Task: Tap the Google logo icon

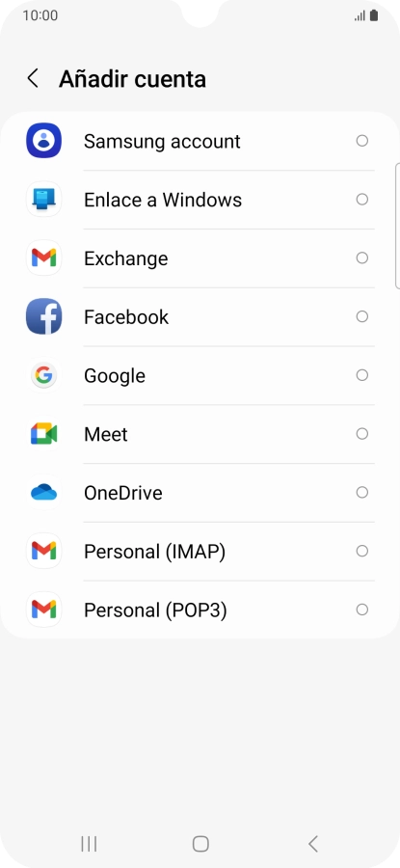Action: coord(43,375)
